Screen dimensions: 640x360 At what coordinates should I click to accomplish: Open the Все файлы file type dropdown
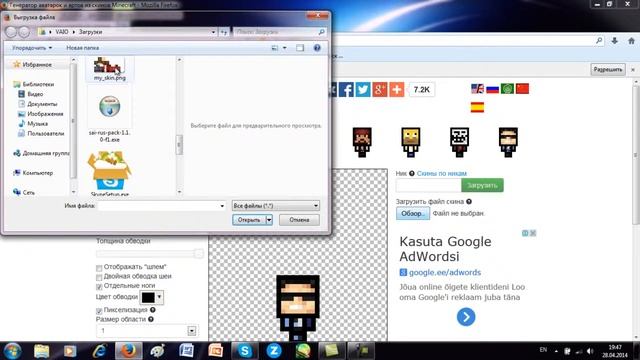click(x=276, y=206)
